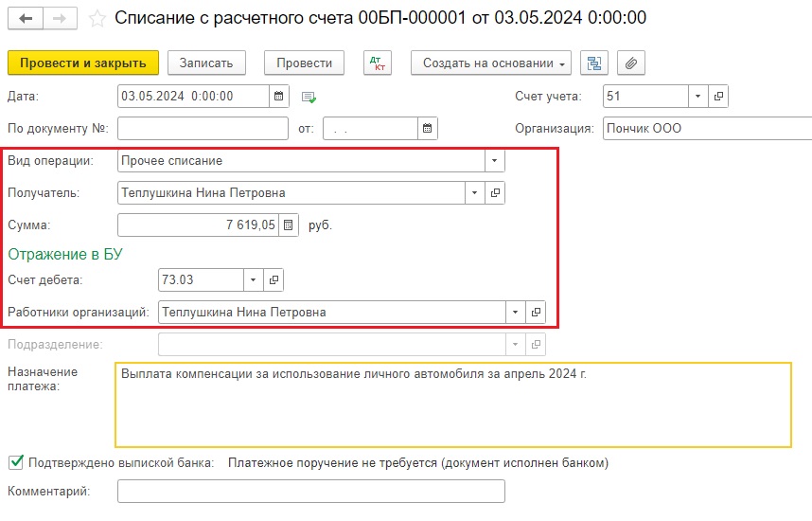This screenshot has height=521, width=812.
Task: Click the Записать button
Action: (206, 63)
